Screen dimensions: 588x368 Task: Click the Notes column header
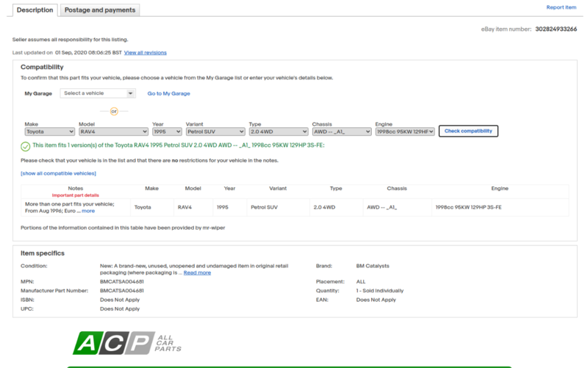point(76,189)
